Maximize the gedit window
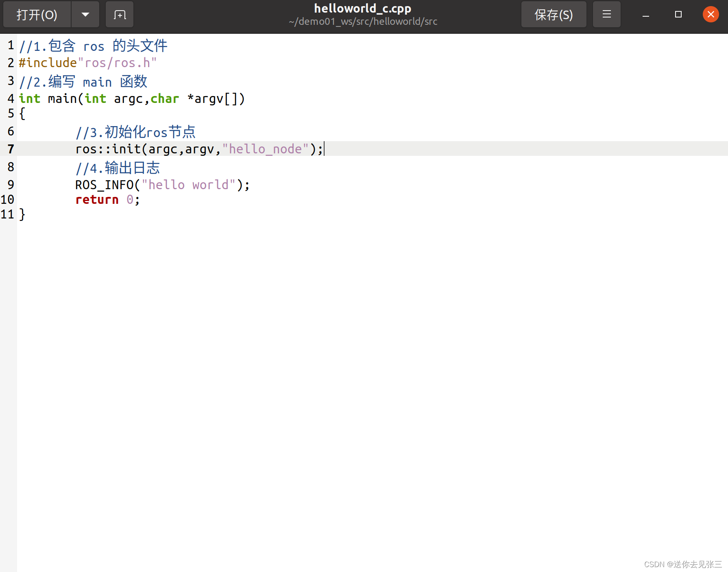728x572 pixels. point(678,15)
